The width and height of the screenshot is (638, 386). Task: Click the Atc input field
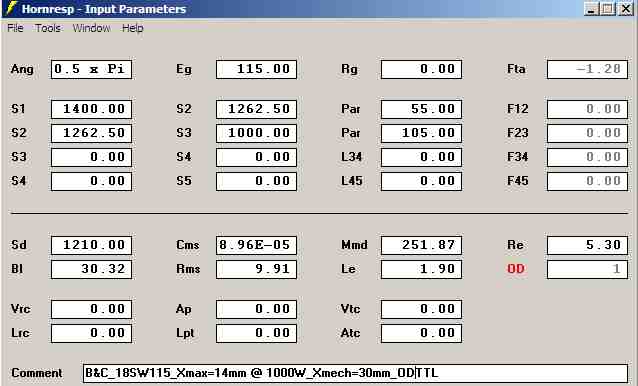point(422,334)
